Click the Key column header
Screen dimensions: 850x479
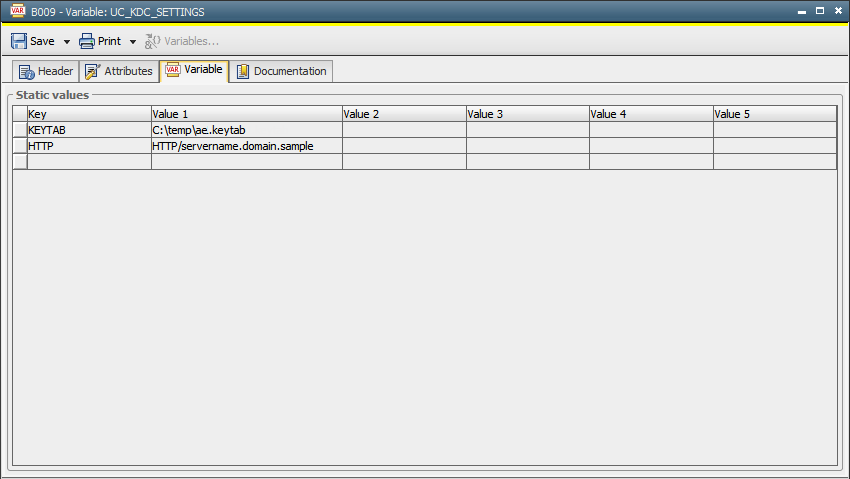coord(88,114)
